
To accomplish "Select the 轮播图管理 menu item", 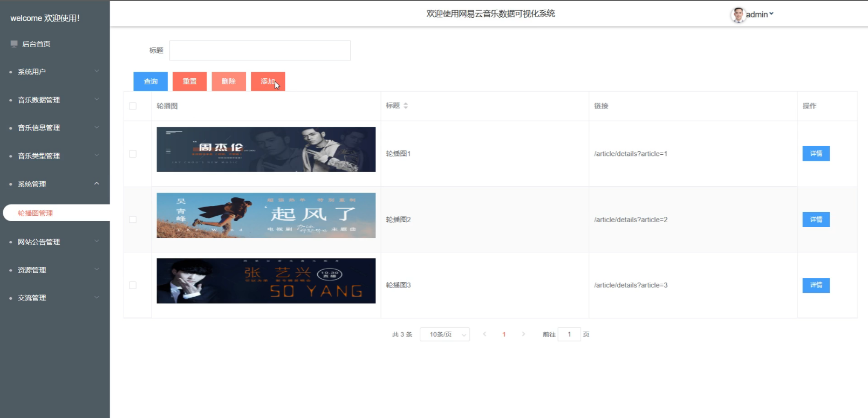I will click(x=57, y=213).
